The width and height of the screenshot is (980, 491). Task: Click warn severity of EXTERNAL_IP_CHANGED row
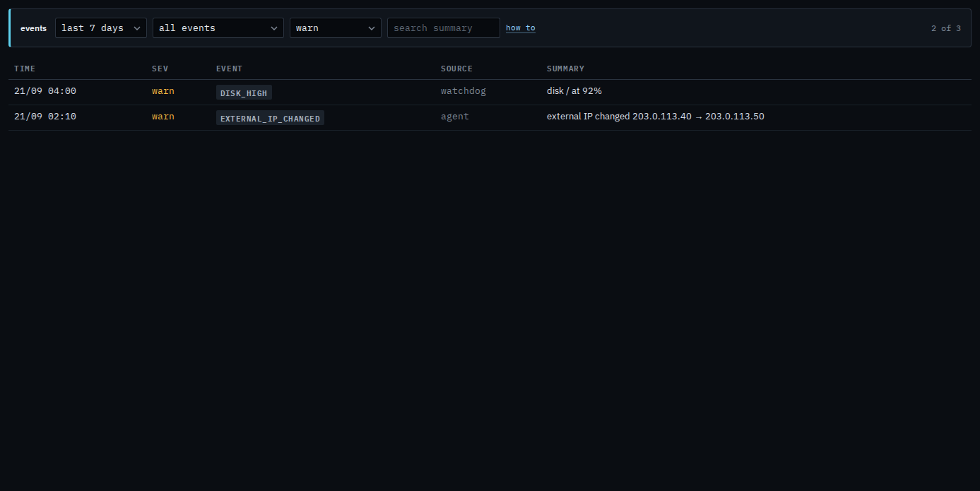[x=163, y=117]
